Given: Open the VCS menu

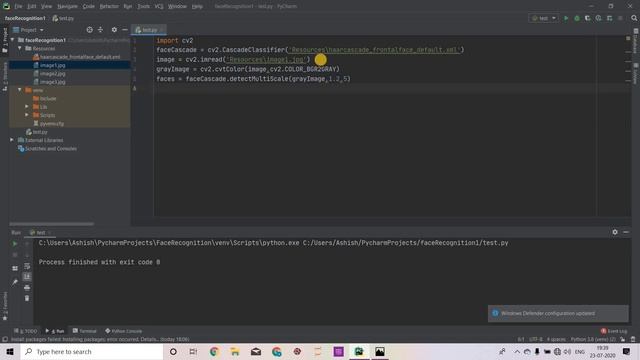Looking at the screenshot, I should pyautogui.click(x=159, y=7).
